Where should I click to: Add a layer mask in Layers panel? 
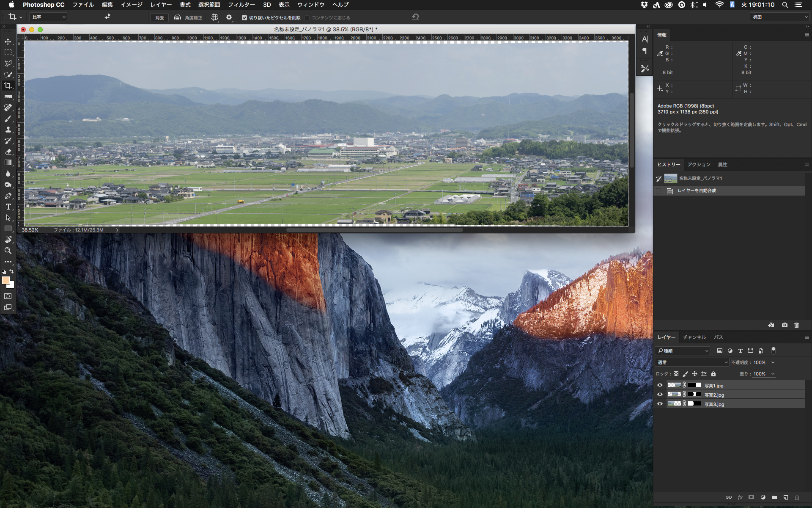(751, 497)
